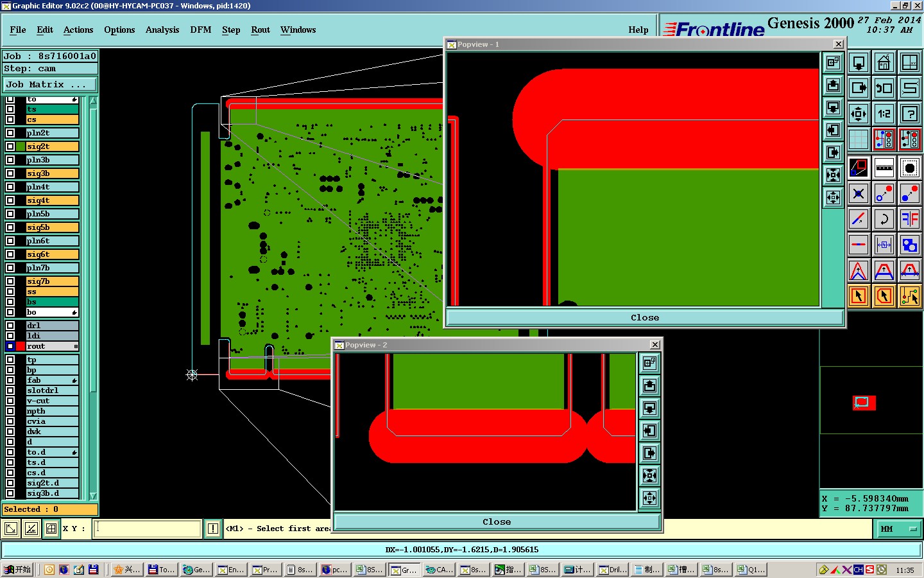Click the Job Matrix button
The width and height of the screenshot is (924, 578).
tap(50, 84)
